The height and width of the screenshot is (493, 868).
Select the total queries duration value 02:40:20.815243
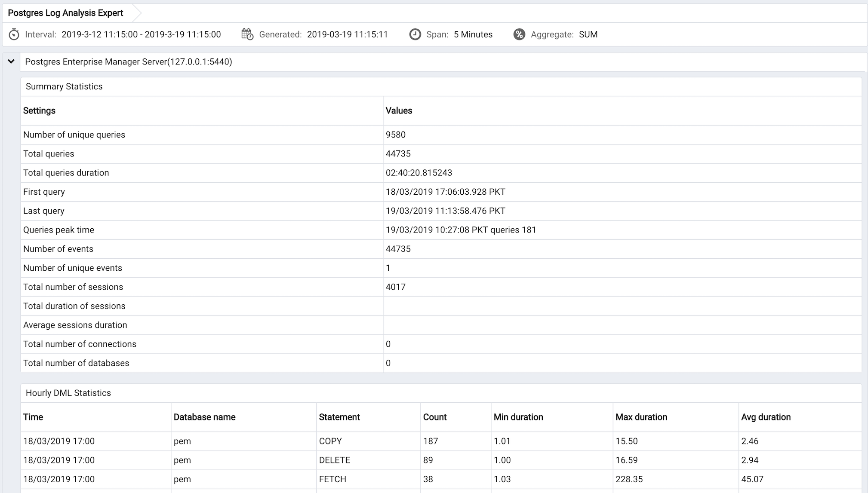(x=419, y=173)
